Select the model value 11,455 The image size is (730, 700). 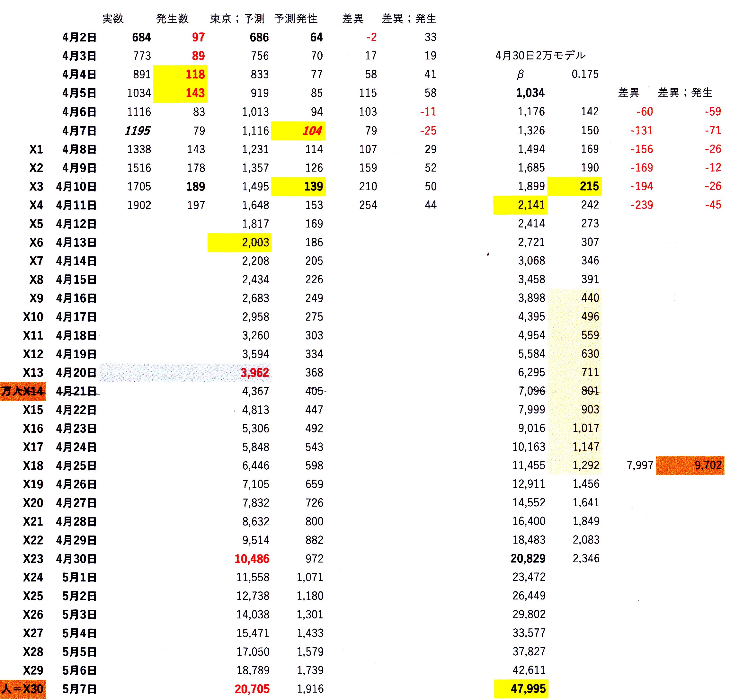tap(529, 465)
